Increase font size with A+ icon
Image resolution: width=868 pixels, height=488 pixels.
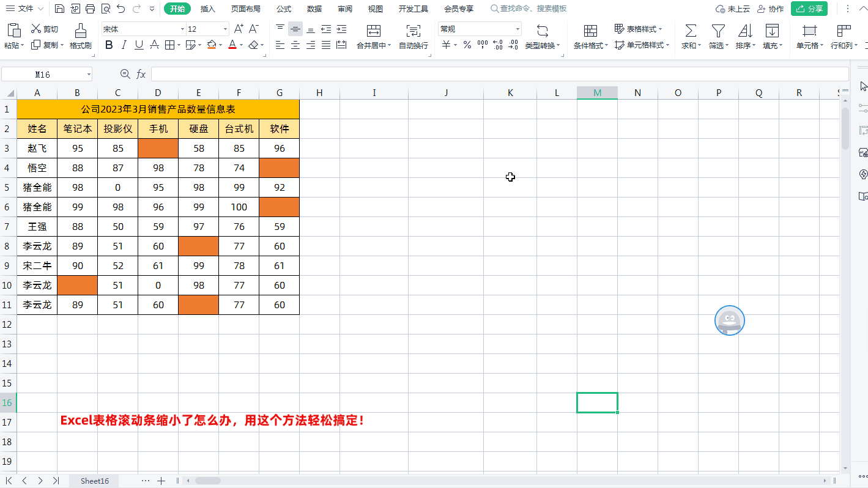click(239, 29)
